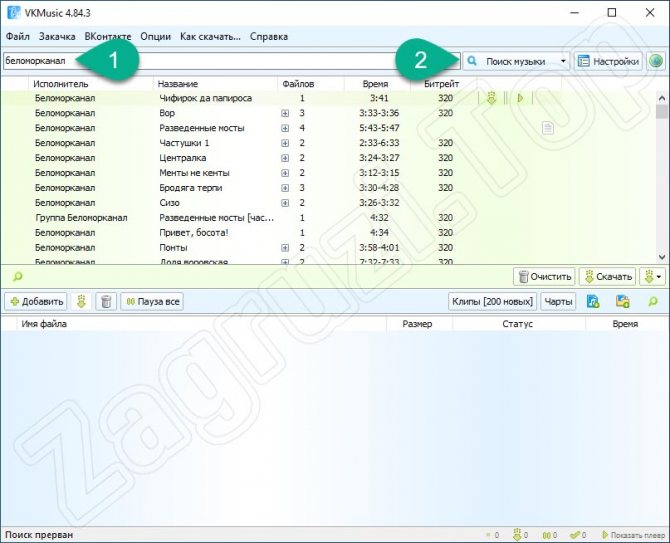Expand the Понты file group
This screenshot has width=670, height=543.
pos(285,248)
